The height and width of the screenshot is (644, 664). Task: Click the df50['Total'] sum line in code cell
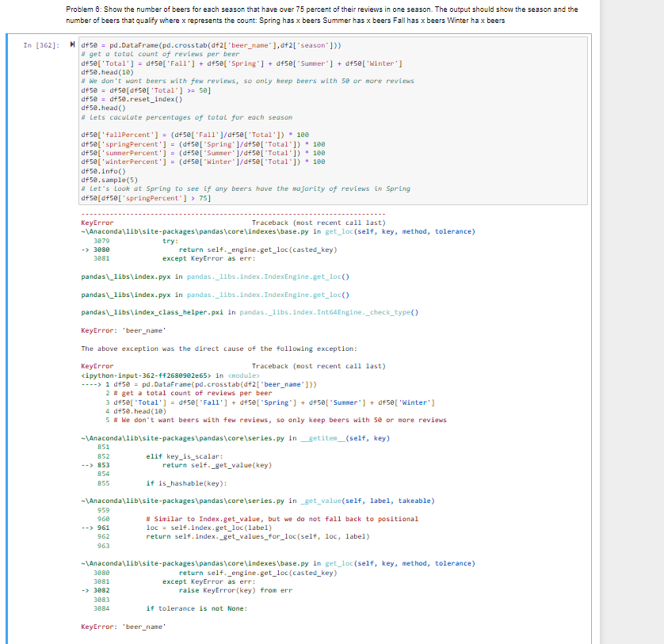tap(242, 63)
